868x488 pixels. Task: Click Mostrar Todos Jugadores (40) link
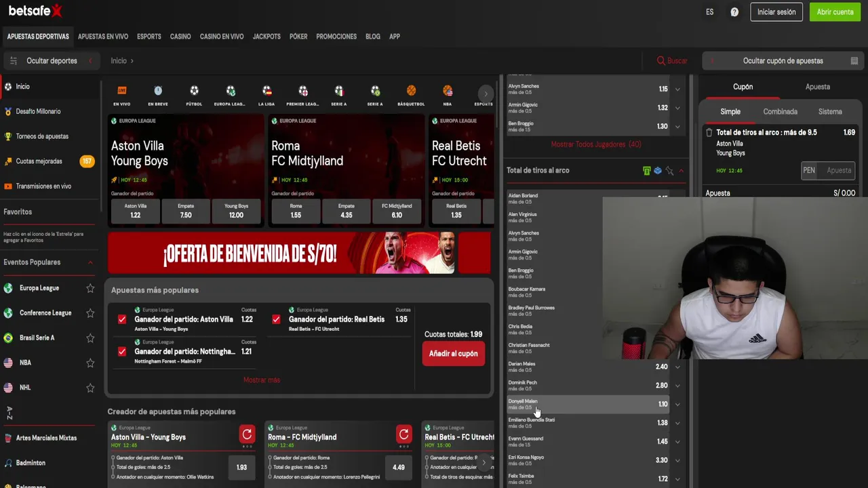(x=596, y=144)
